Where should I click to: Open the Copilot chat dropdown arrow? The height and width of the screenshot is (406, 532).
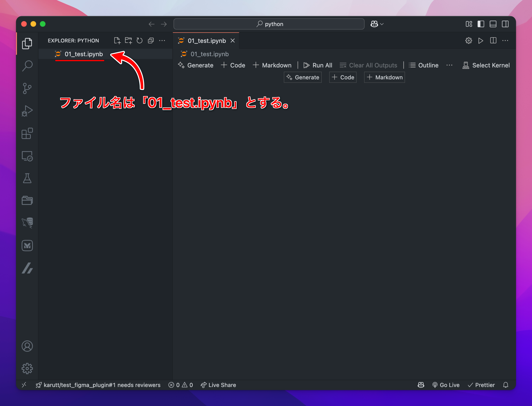[x=382, y=24]
